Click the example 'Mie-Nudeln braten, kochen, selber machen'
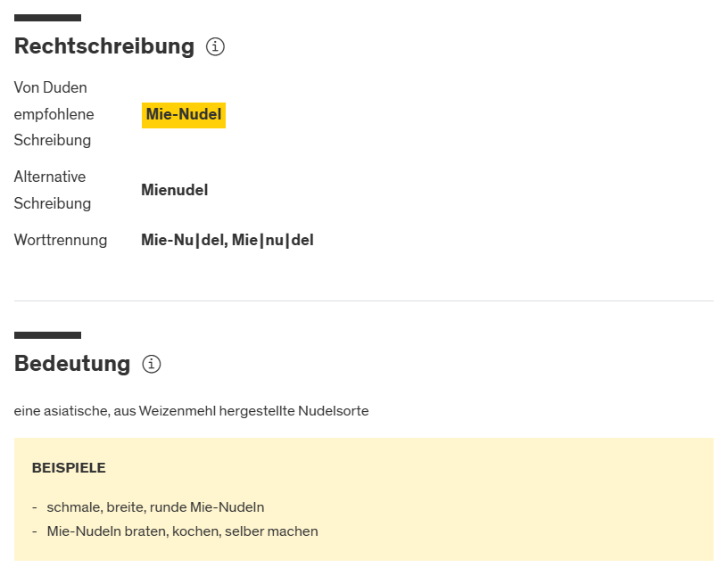Image resolution: width=728 pixels, height=576 pixels. pos(182,531)
